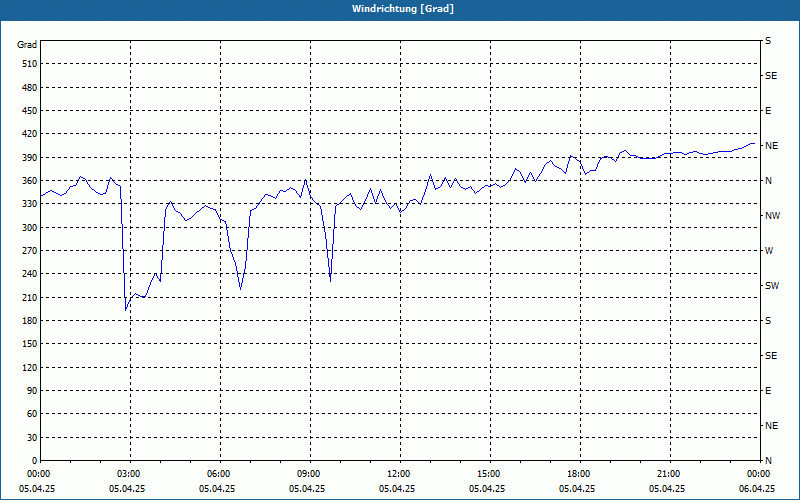The width and height of the screenshot is (800, 500).
Task: Select the S compass label level with 180
Action: pos(768,320)
